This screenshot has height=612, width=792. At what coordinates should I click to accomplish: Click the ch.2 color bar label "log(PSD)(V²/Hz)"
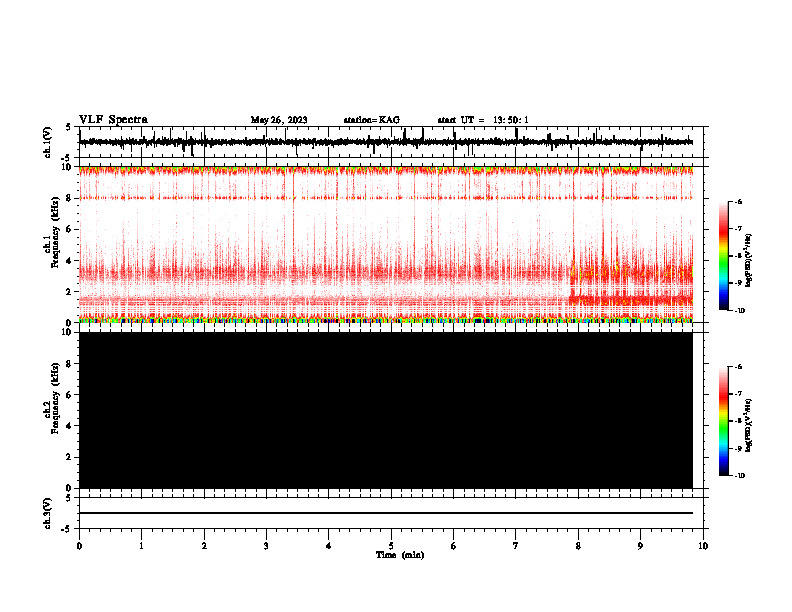tap(749, 426)
